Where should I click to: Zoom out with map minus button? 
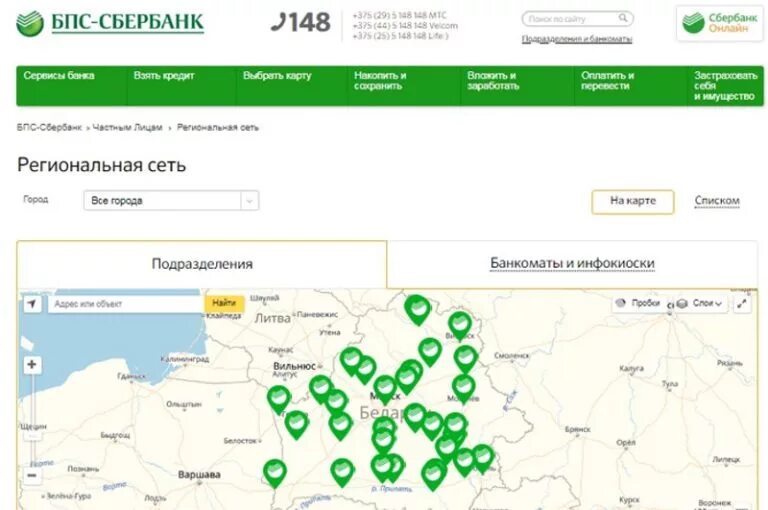(x=32, y=475)
